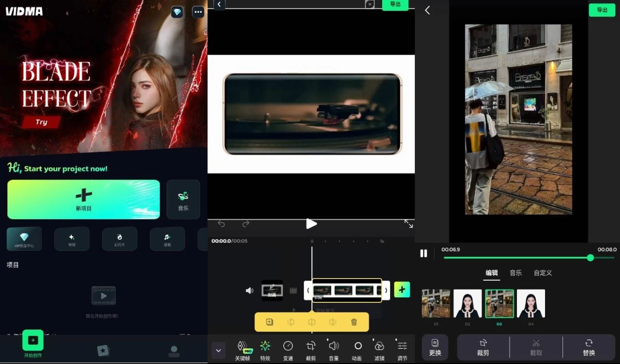Select thumbnail 02 with the woman's portrait
This screenshot has width=620, height=364.
467,303
